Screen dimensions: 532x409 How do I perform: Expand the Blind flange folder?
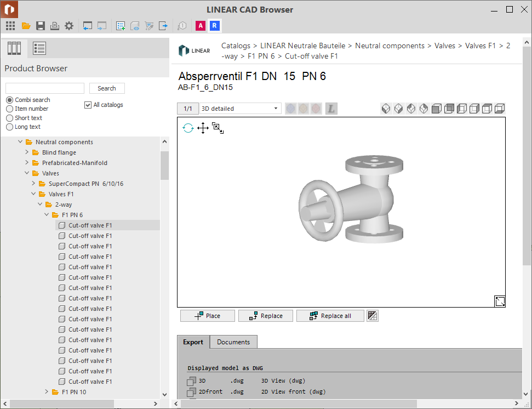[x=27, y=152]
